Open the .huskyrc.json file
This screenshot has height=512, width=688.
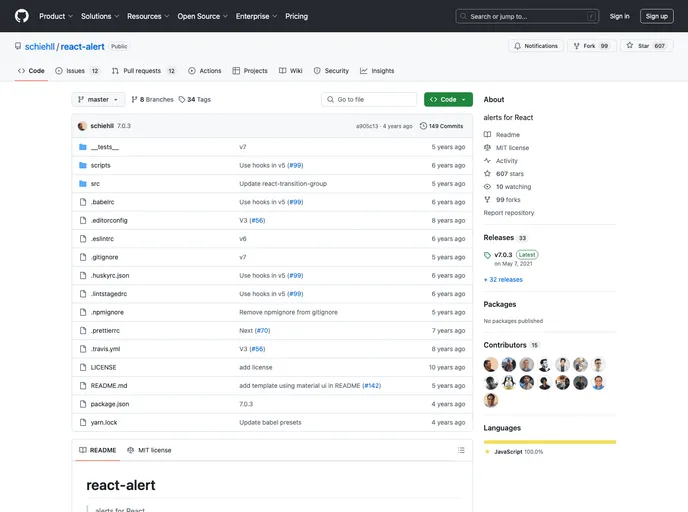pos(110,276)
